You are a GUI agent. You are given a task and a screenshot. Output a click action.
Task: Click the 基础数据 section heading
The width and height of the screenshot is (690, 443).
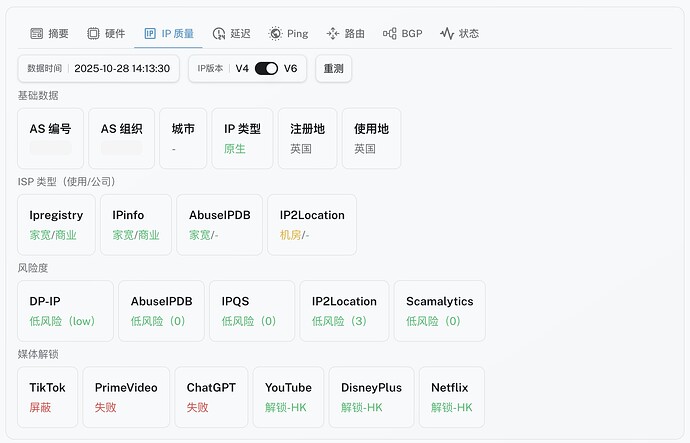click(38, 95)
